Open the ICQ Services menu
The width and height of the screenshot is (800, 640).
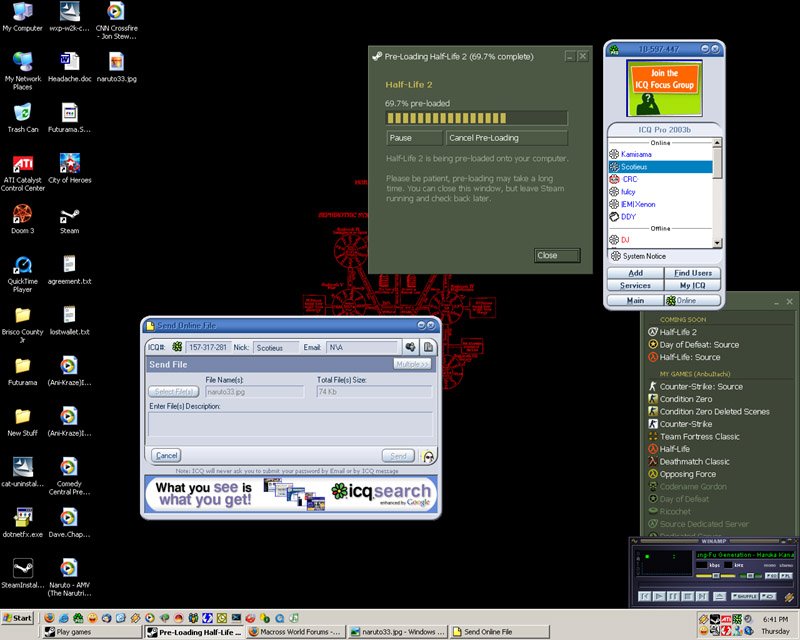click(x=635, y=285)
